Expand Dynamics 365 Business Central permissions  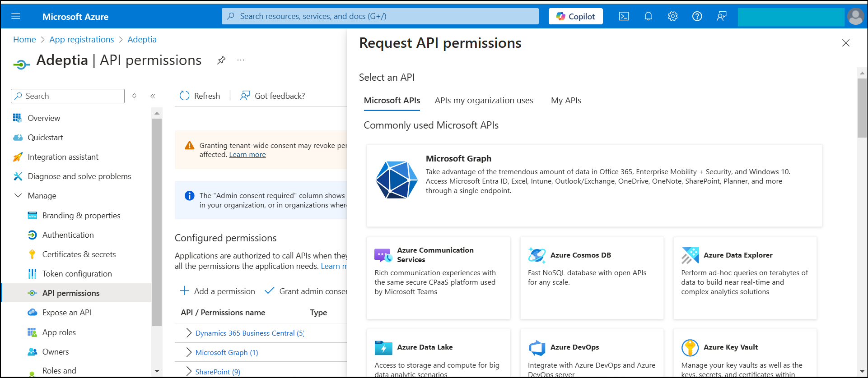(x=189, y=333)
